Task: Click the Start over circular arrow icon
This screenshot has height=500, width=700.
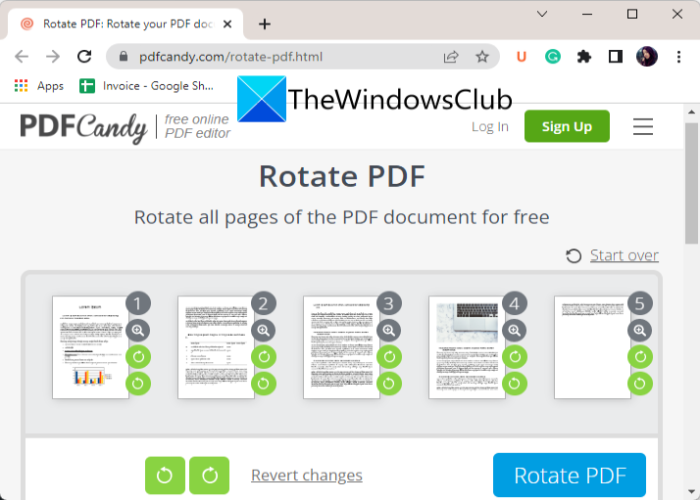Action: tap(573, 256)
